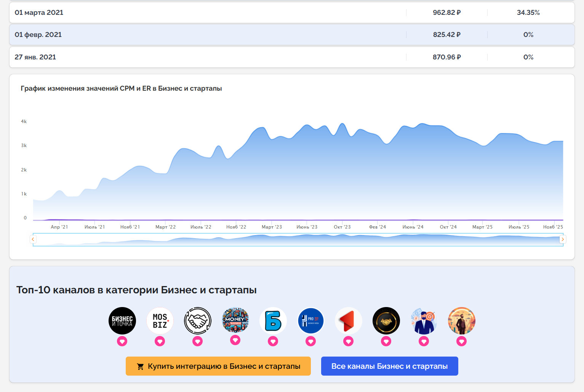
Task: Open the dark blue PRO channel avatar
Action: [x=311, y=321]
